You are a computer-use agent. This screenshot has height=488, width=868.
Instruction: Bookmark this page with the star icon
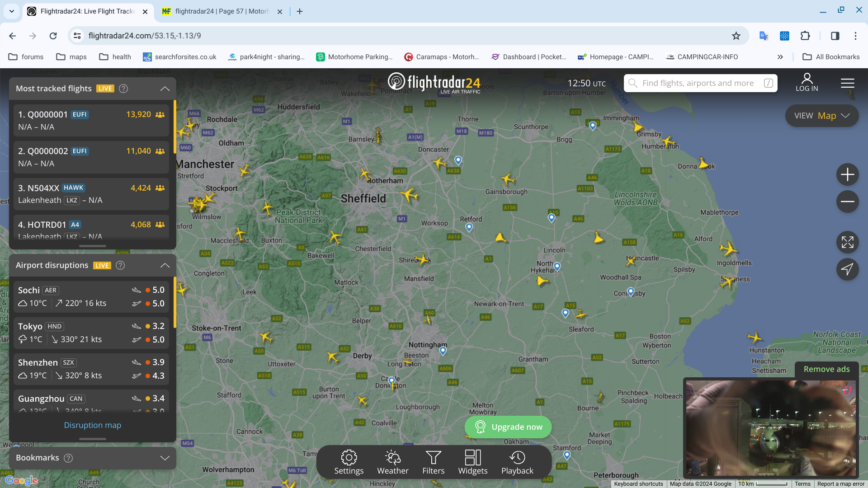coord(736,36)
